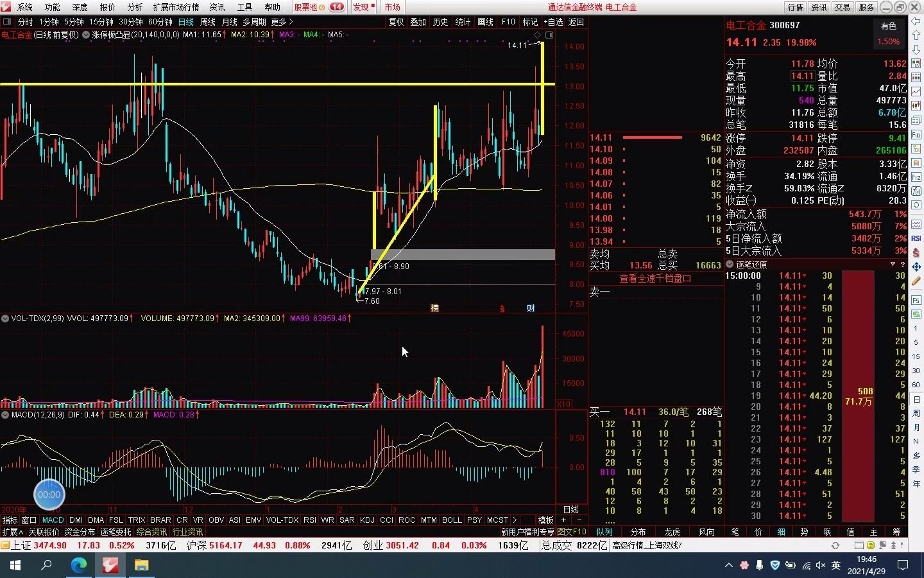
Task: Select the MACD indicator
Action: click(53, 520)
